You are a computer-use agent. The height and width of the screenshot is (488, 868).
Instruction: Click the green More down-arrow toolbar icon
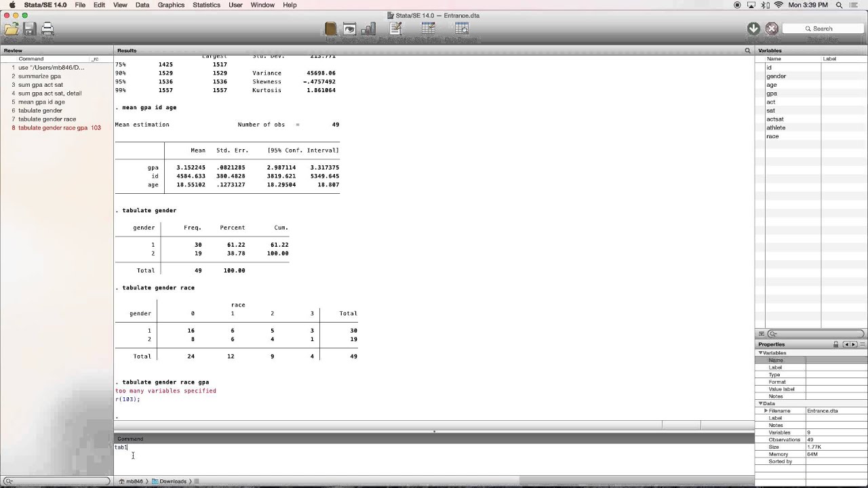(x=753, y=28)
